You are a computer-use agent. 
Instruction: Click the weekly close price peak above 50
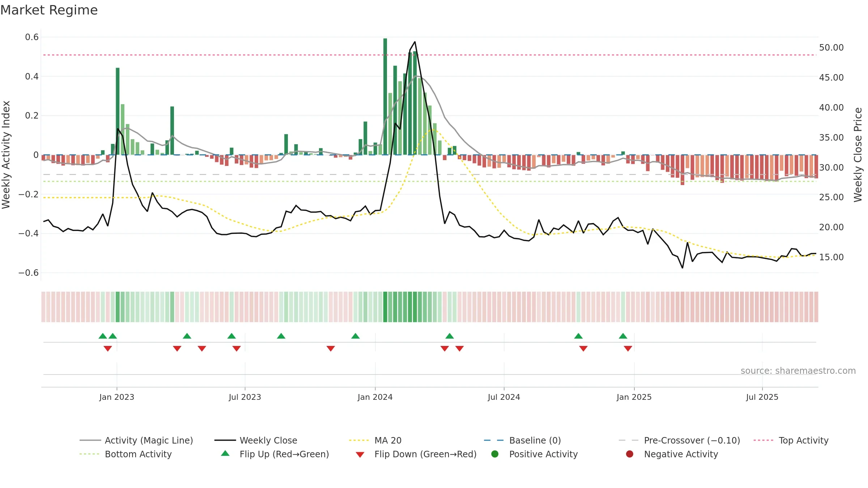pos(415,42)
